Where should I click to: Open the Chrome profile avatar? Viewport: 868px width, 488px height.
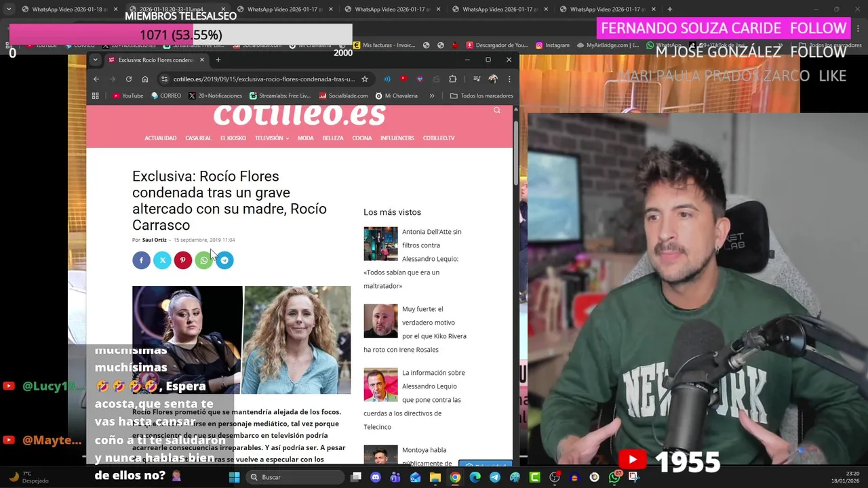(x=493, y=79)
